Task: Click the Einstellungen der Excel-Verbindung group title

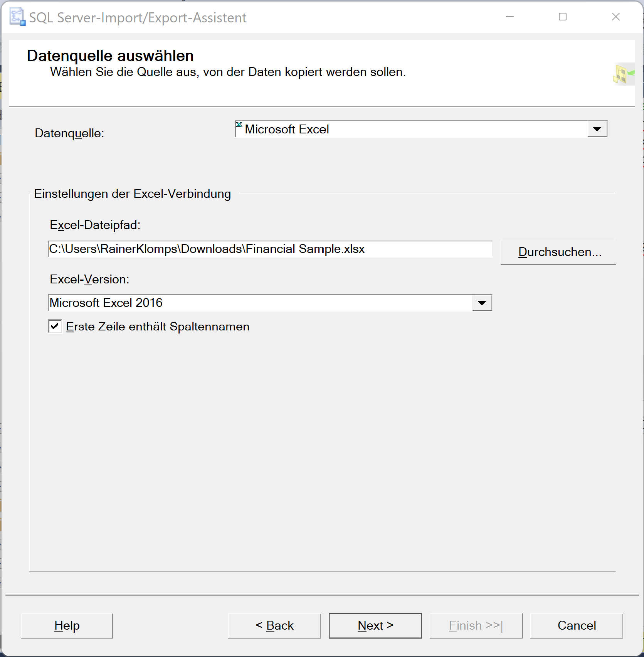Action: 133,194
